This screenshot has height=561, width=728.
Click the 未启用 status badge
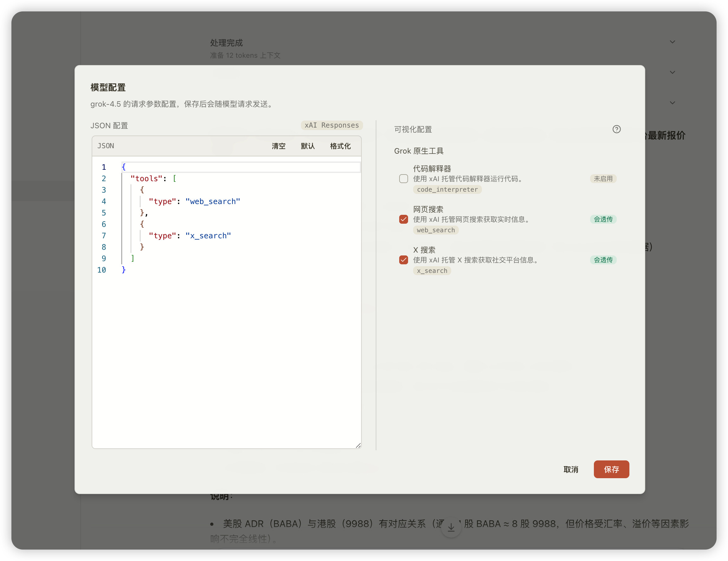(x=603, y=179)
